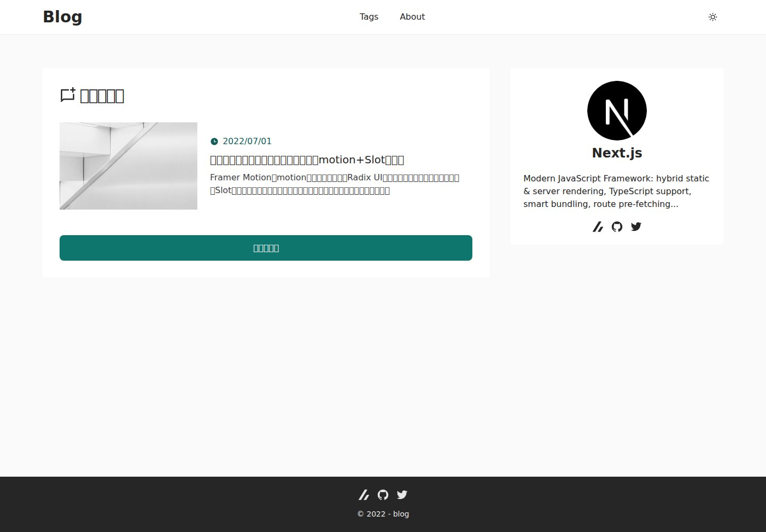The height and width of the screenshot is (532, 766).
Task: Click the post date 2022/07/01
Action: 247,142
